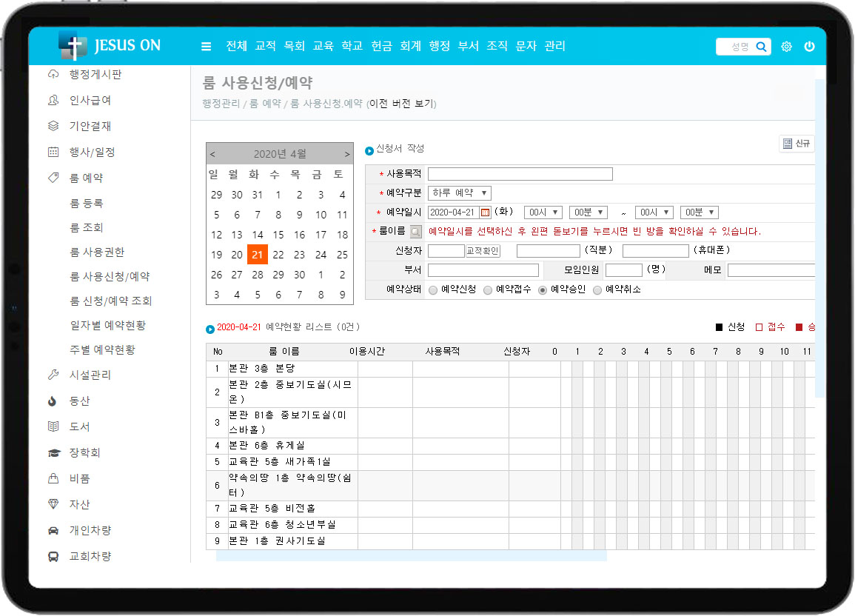The image size is (855, 616).
Task: Open the 예약구분 하루 예약 dropdown
Action: 459,193
